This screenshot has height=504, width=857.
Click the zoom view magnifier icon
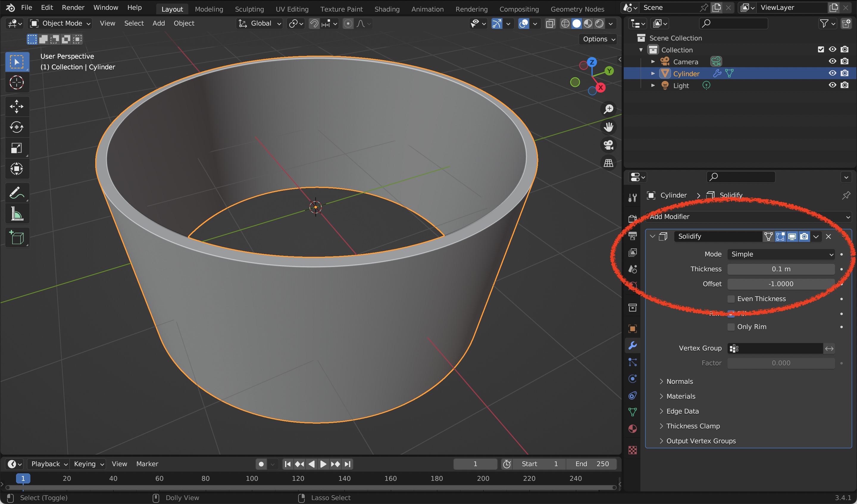[608, 109]
